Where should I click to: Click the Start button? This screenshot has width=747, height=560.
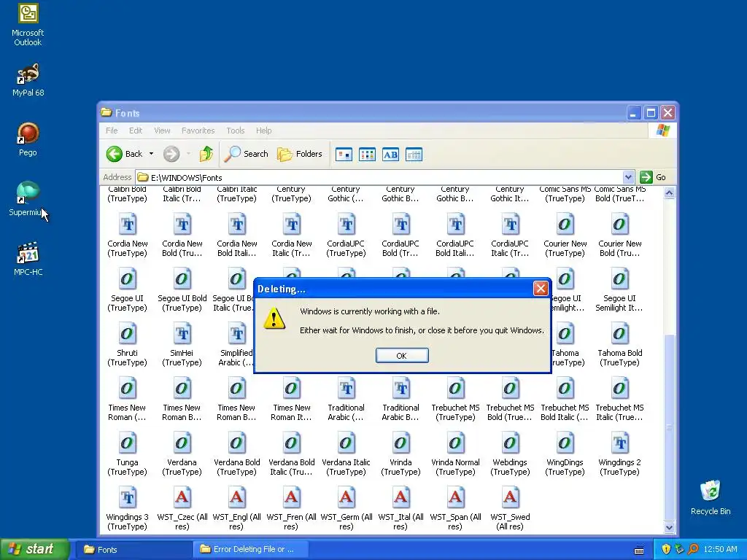[34, 549]
